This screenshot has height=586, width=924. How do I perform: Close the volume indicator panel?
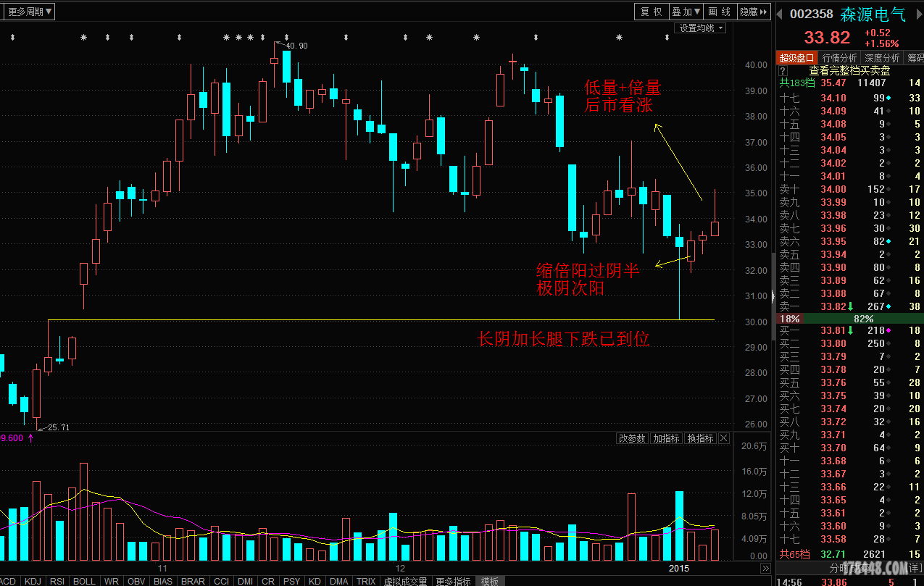(x=723, y=438)
